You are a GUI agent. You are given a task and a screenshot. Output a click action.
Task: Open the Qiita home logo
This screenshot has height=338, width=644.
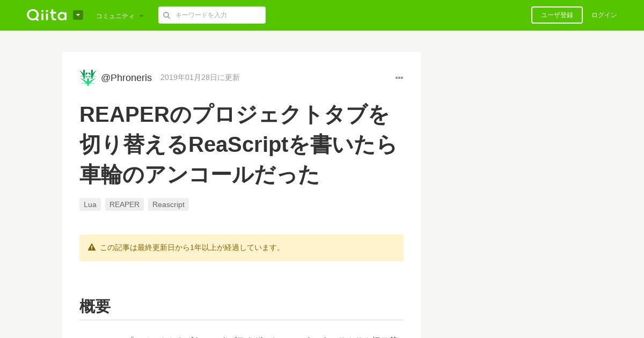point(47,15)
